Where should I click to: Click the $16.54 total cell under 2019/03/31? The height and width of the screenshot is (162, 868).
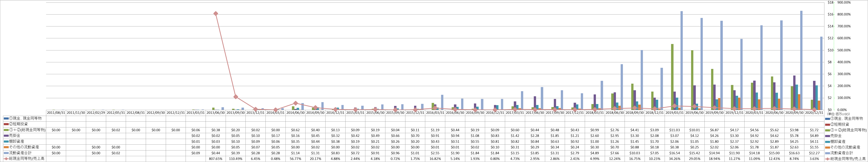pyautogui.click(x=675, y=153)
